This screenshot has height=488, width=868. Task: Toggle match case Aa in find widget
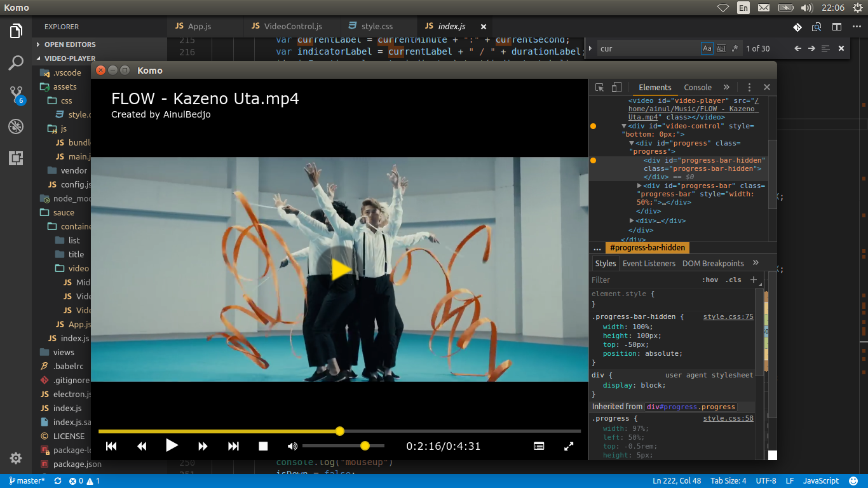(707, 48)
